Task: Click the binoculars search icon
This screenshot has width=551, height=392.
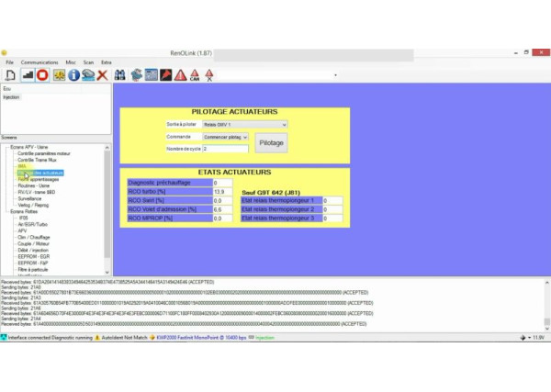Action: pos(121,74)
